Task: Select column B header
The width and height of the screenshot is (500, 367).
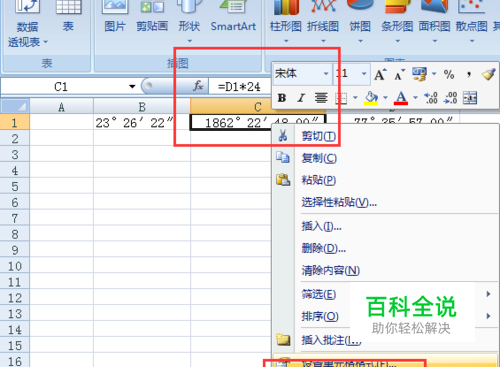Action: coord(142,107)
